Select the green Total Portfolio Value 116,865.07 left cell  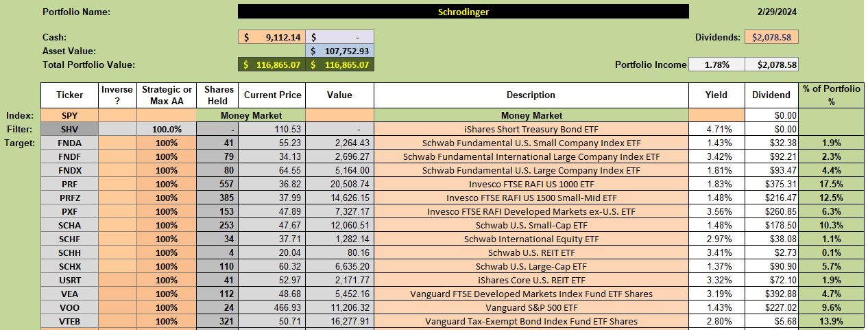pos(272,64)
